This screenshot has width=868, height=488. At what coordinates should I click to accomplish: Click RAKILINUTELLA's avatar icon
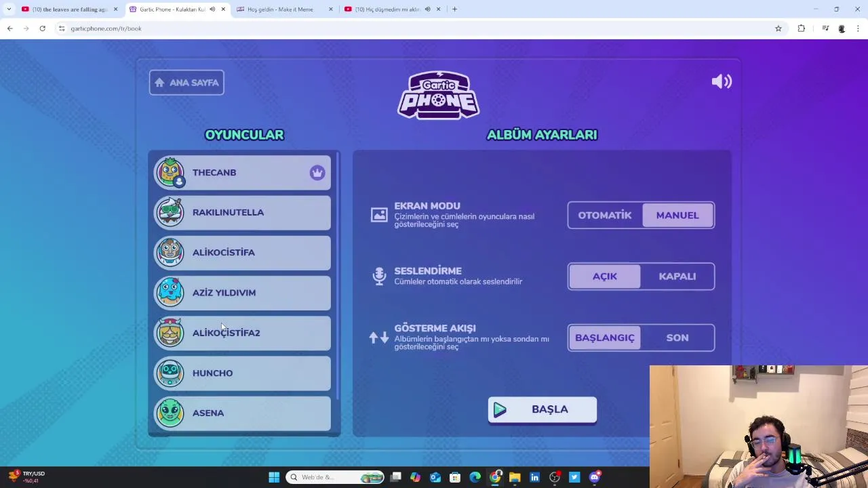pos(170,212)
